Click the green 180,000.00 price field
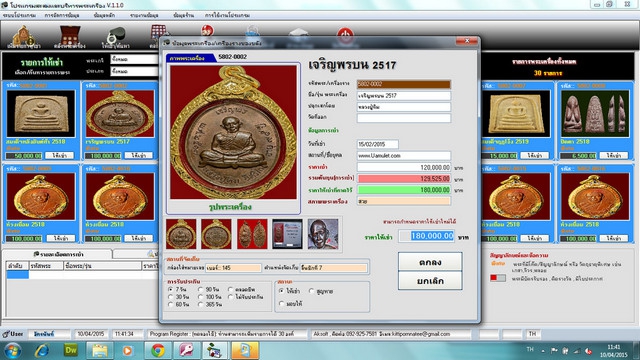640x360 pixels. [404, 190]
